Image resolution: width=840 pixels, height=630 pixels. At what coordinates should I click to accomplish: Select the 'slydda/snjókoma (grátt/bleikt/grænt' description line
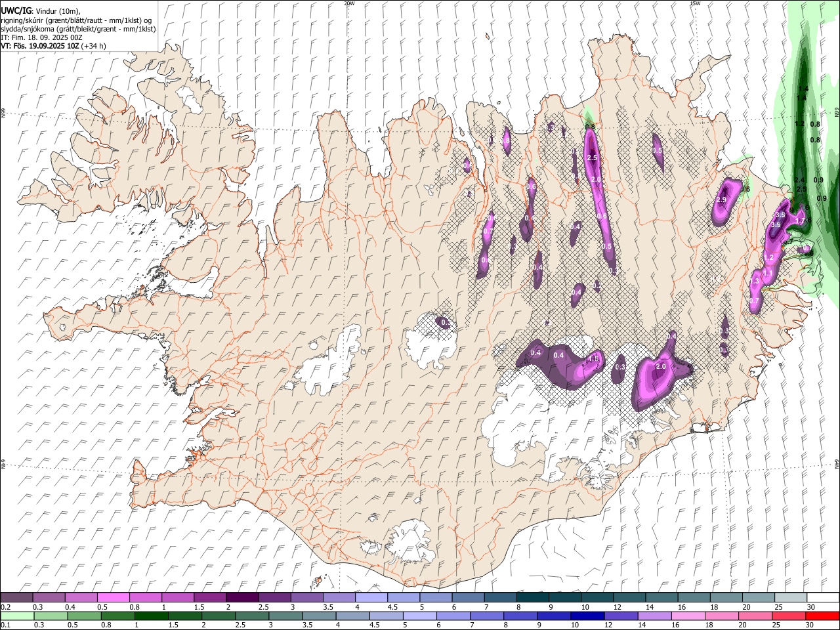[78, 30]
